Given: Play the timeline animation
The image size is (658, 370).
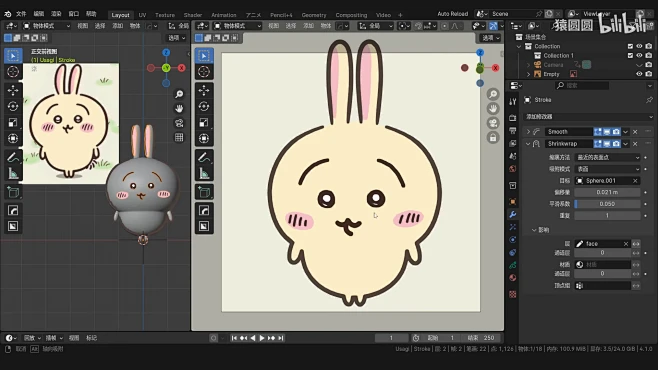Looking at the screenshot, I should tap(262, 338).
